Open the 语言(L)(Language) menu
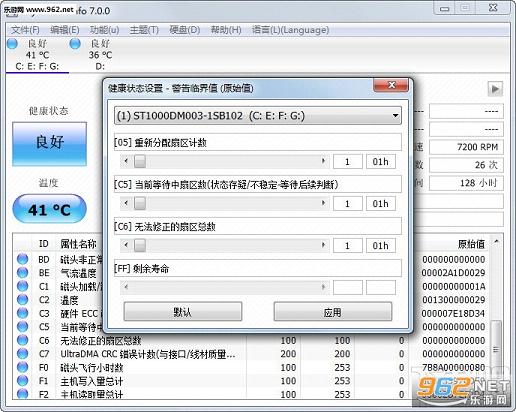 coord(290,30)
